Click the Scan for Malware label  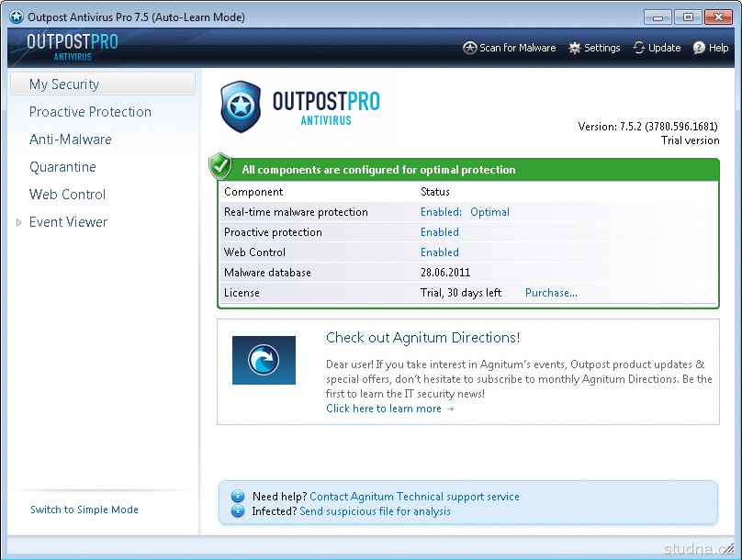click(x=518, y=48)
